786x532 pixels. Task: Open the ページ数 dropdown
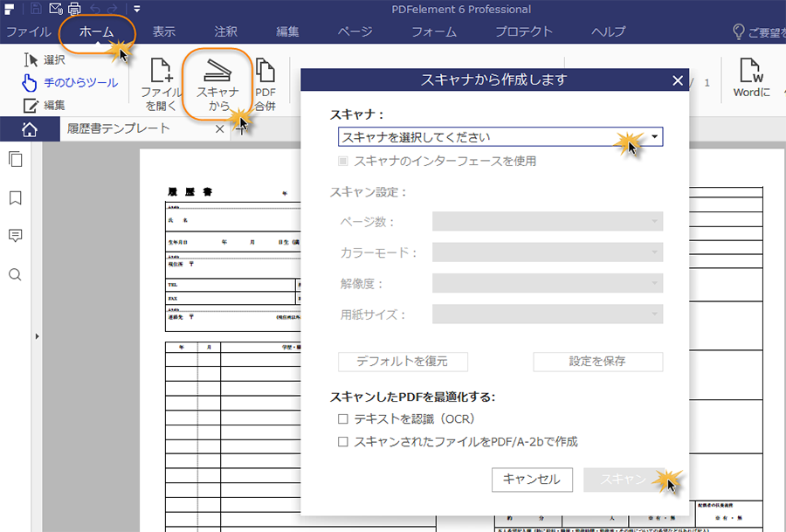(548, 221)
